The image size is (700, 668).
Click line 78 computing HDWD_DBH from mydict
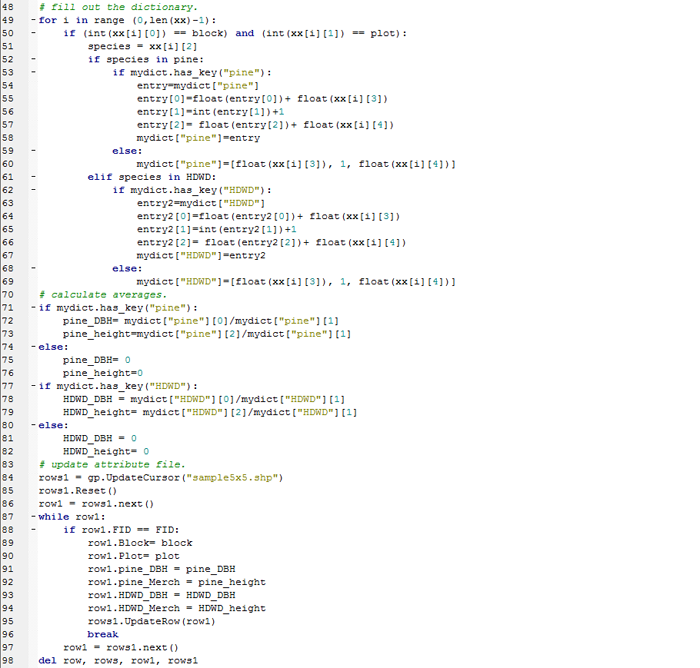204,399
